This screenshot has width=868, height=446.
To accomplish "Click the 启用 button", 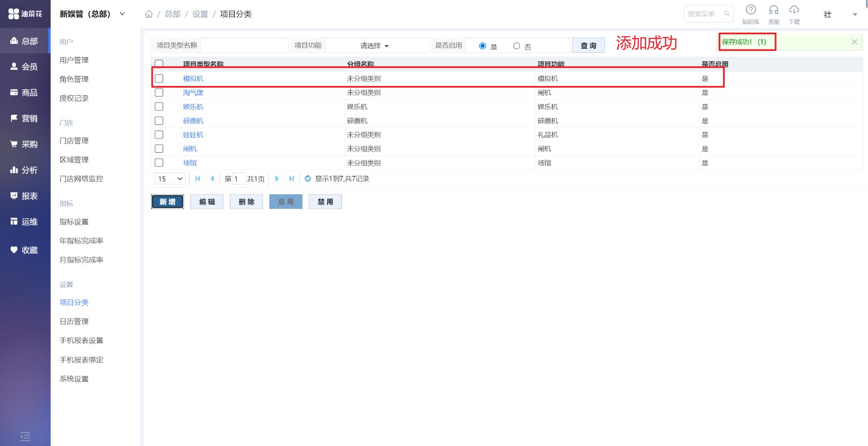I will pos(286,202).
